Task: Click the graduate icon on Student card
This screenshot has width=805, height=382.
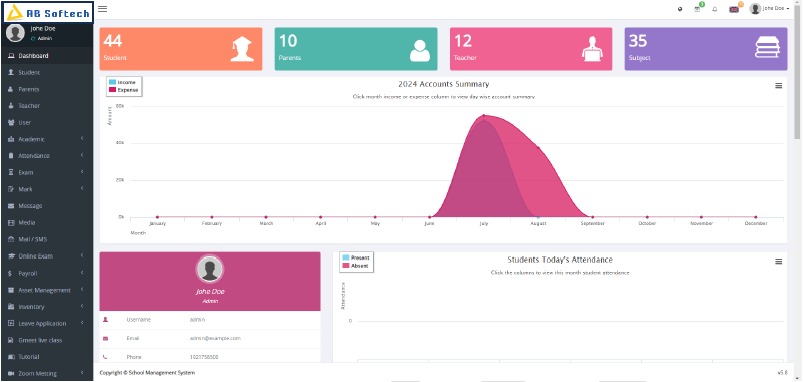Action: click(242, 49)
